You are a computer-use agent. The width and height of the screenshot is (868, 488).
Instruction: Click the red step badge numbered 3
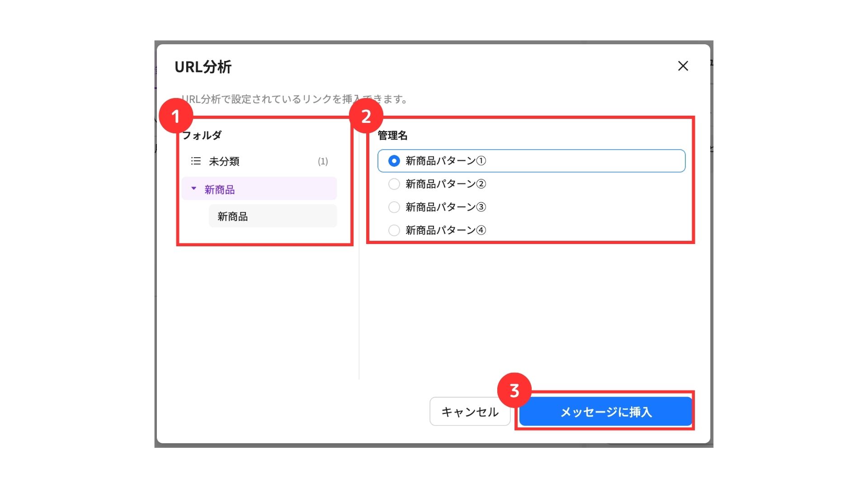(514, 390)
